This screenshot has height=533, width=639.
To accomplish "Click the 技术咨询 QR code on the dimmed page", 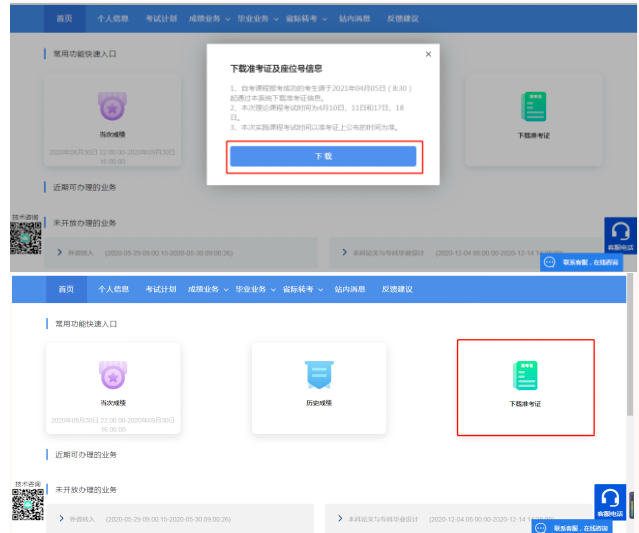I will [x=26, y=238].
